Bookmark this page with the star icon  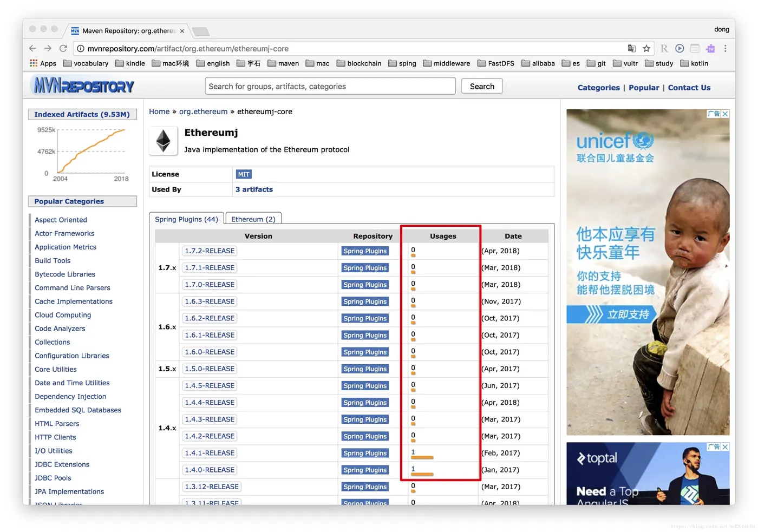[646, 48]
